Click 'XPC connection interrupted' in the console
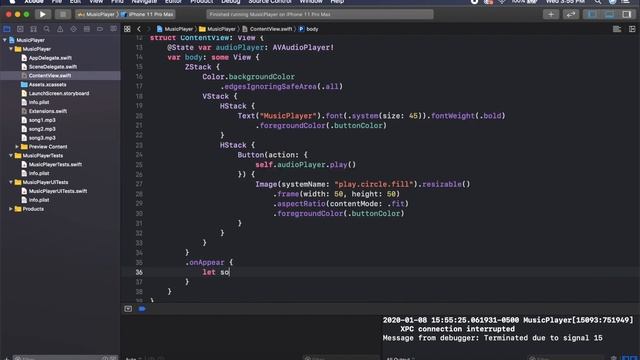Viewport: 640px width, 360px height. click(458, 329)
